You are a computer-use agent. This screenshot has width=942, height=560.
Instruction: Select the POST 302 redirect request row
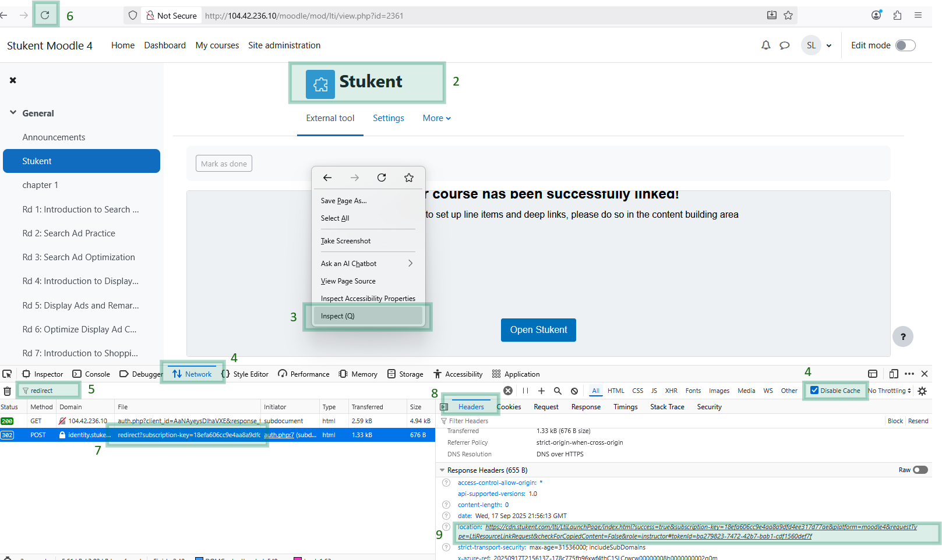[x=217, y=435]
